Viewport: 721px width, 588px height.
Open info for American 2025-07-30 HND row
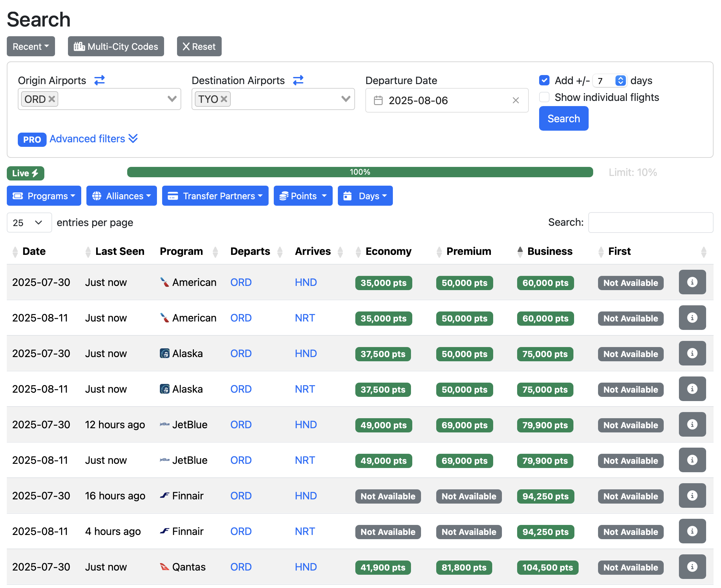click(x=692, y=282)
